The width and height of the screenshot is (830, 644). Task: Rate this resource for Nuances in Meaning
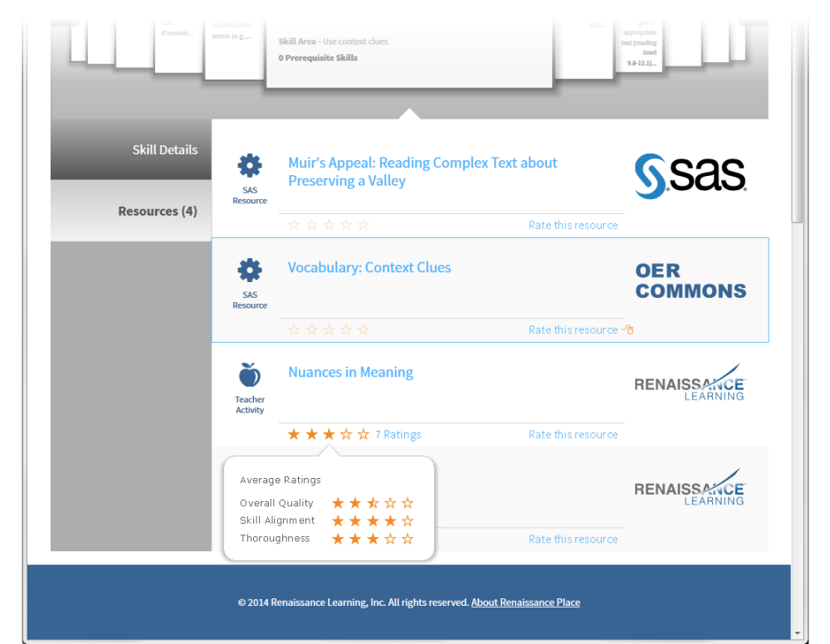(x=573, y=434)
